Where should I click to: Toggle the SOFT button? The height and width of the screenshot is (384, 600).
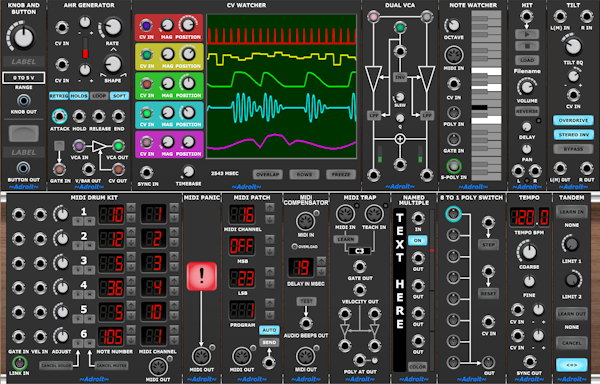tap(119, 96)
